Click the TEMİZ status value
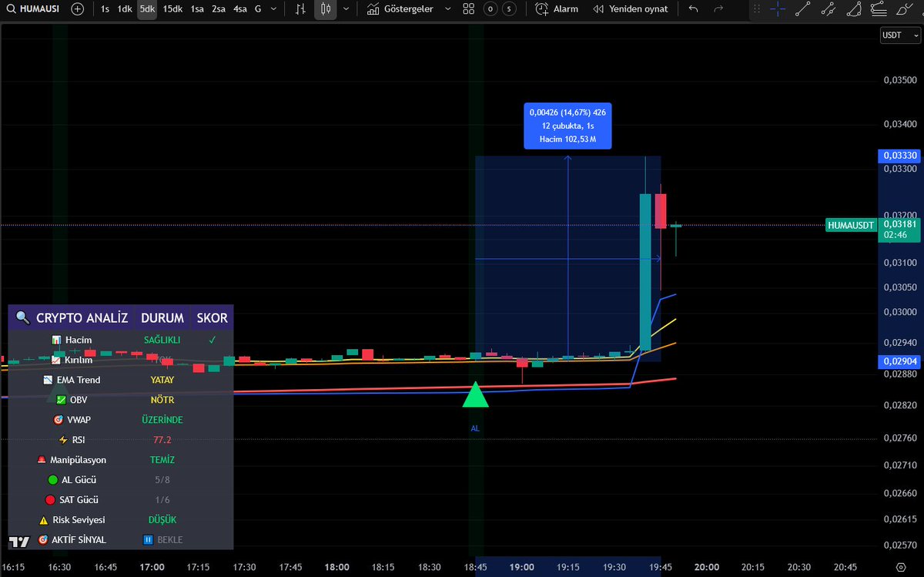 162,460
